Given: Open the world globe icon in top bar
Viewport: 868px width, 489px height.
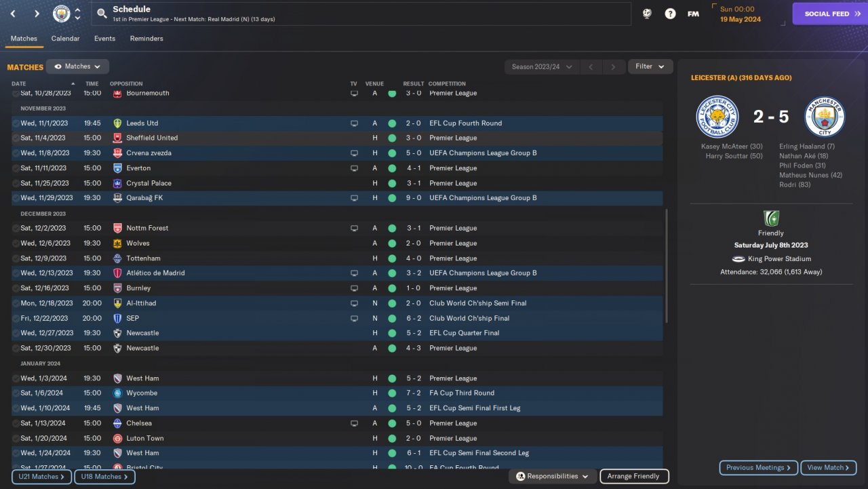Looking at the screenshot, I should coord(647,14).
